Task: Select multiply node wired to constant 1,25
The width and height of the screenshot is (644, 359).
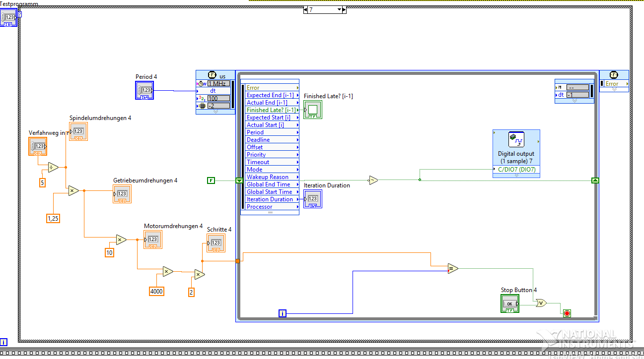Action: tap(73, 190)
